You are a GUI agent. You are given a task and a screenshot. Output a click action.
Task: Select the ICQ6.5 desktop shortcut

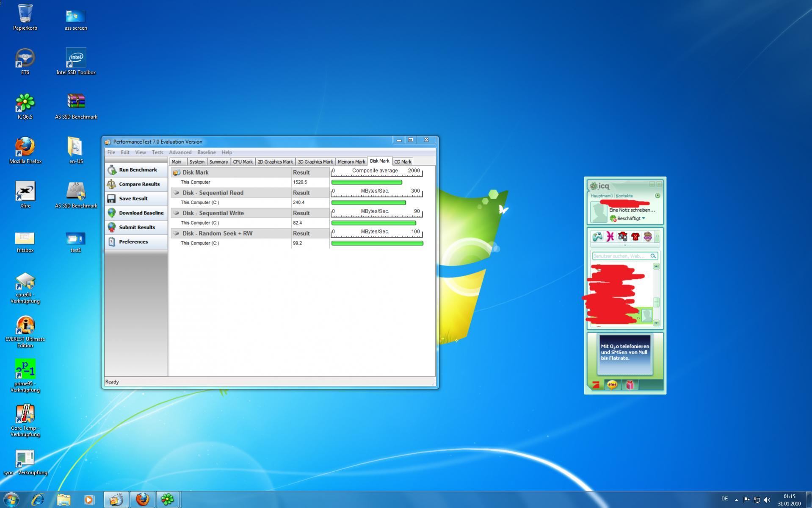click(25, 106)
